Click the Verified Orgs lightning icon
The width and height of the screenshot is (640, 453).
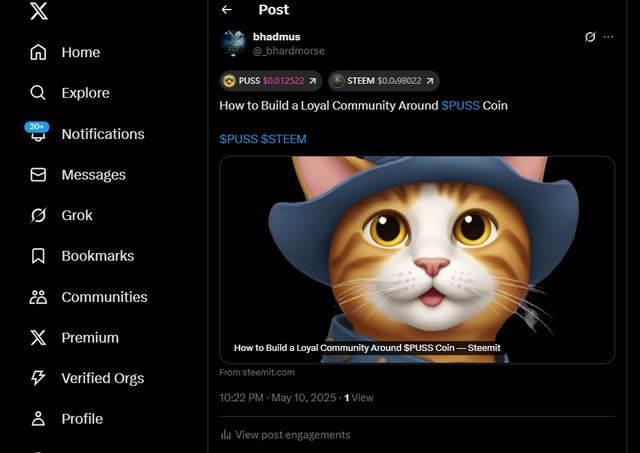click(x=38, y=378)
